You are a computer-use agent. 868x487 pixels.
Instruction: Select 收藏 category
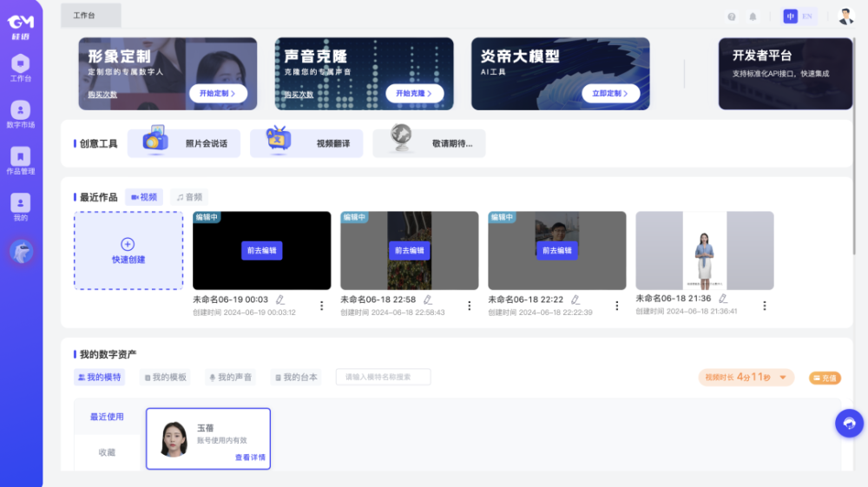(107, 452)
